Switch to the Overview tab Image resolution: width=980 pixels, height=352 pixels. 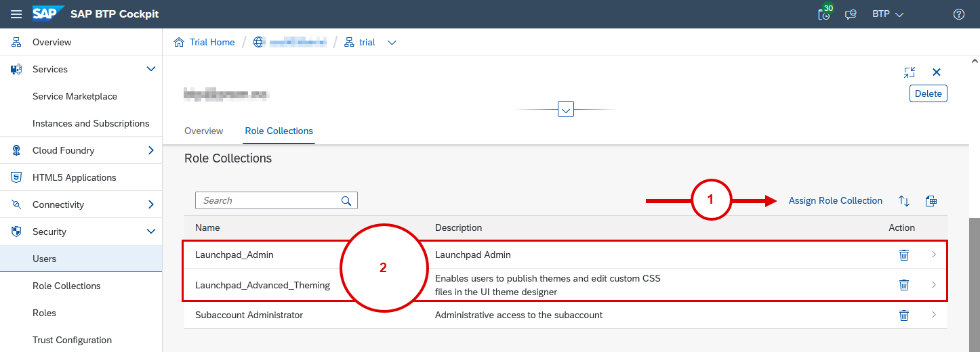pyautogui.click(x=203, y=131)
